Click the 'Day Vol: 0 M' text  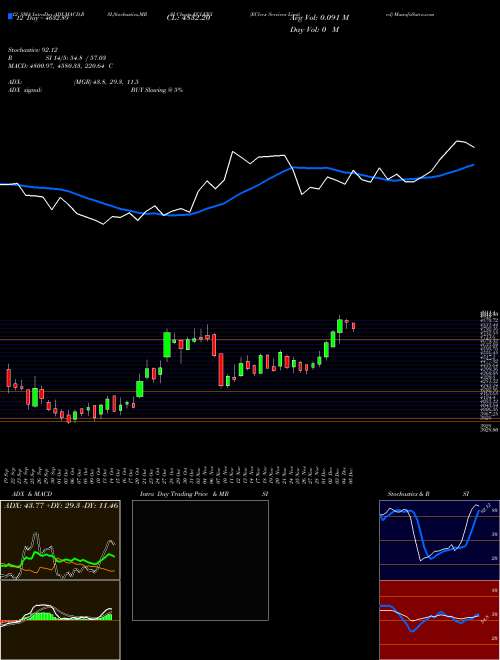(315, 29)
